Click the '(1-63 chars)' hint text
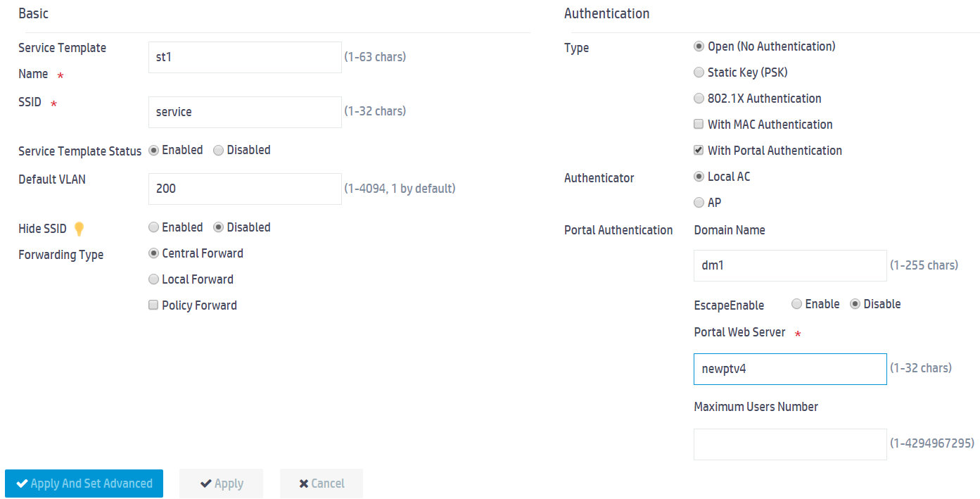 point(375,57)
